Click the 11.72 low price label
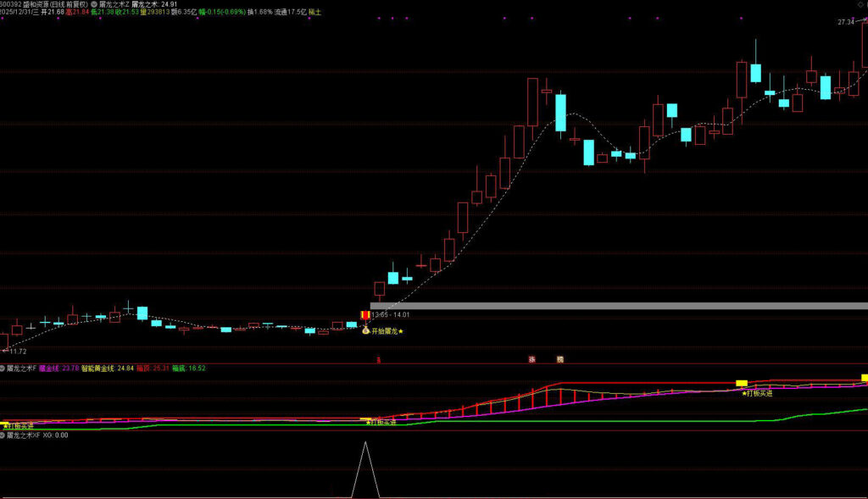This screenshot has width=868, height=499. pyautogui.click(x=17, y=351)
